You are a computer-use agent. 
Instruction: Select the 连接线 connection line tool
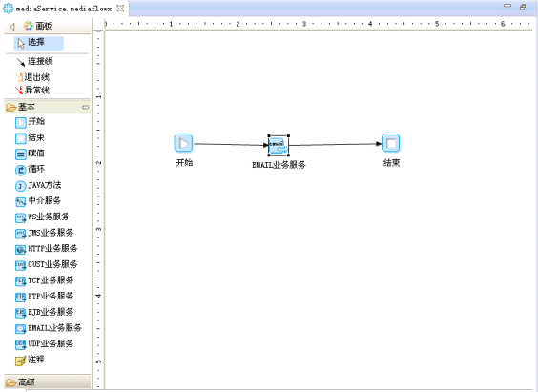tap(34, 62)
